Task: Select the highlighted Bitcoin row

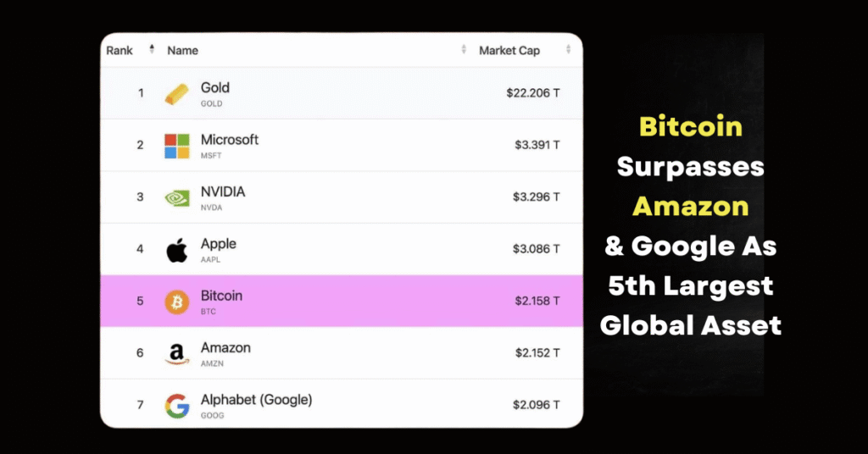Action: 342,301
